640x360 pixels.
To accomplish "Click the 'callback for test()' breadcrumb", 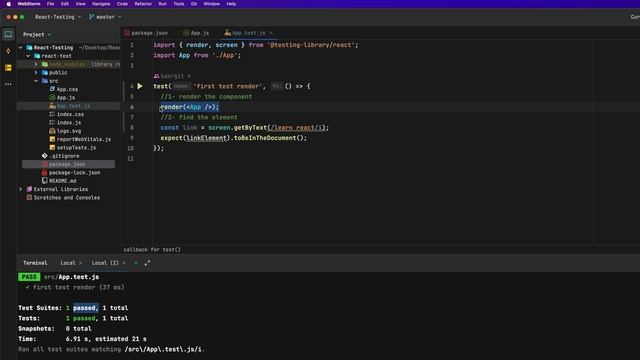I will click(x=152, y=249).
